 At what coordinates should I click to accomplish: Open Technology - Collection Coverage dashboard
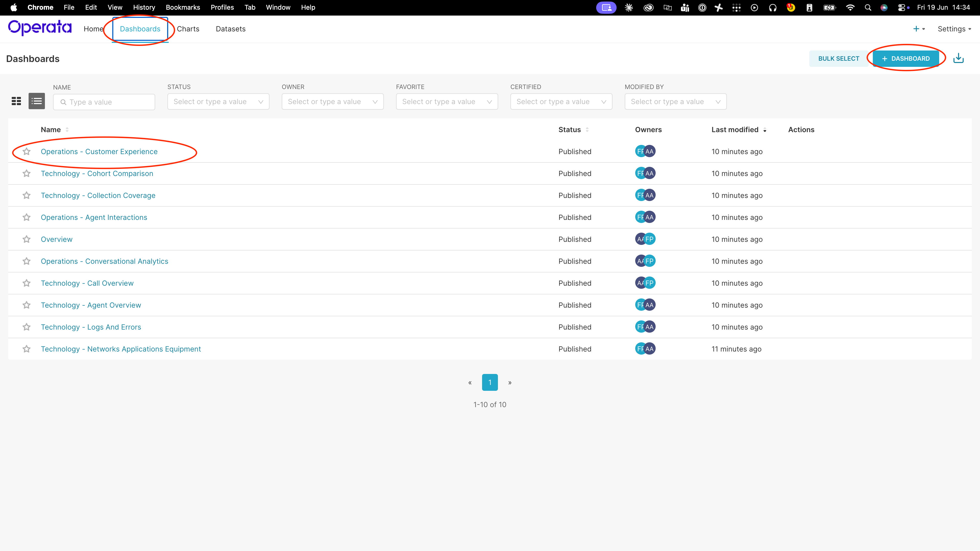(98, 195)
